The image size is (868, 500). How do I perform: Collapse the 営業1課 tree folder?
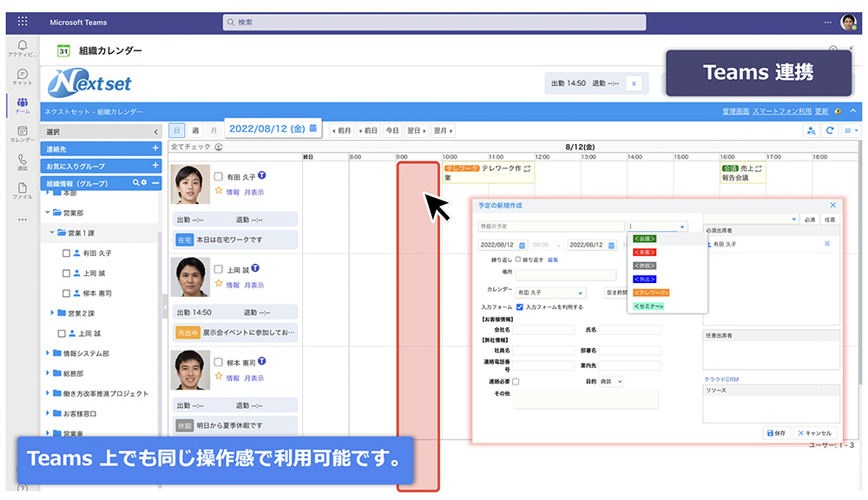tap(52, 233)
